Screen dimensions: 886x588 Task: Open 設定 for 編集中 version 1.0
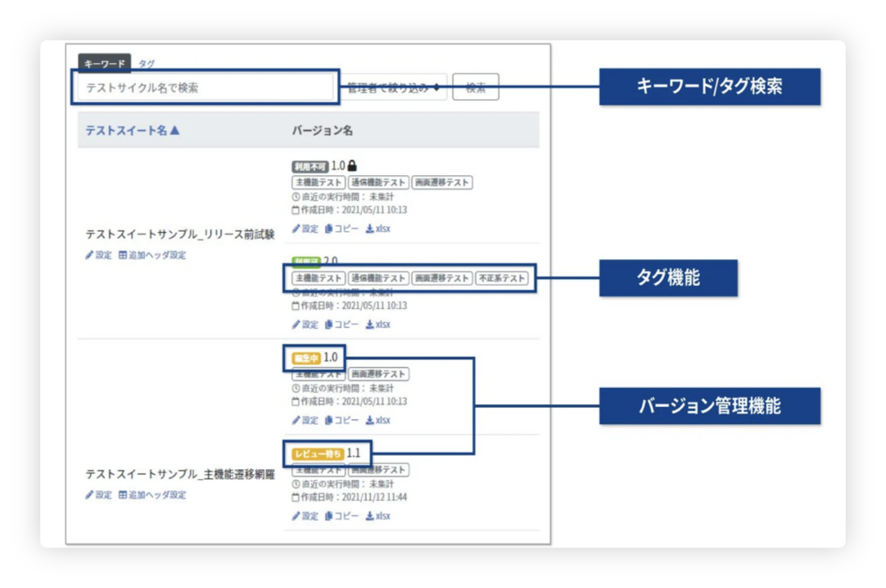click(x=305, y=420)
